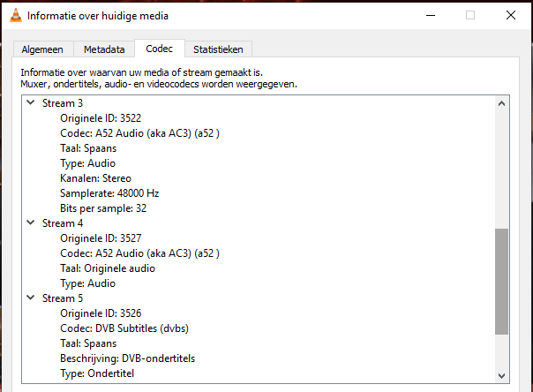Select Codec: DVB Subtitles (dvbs) row
The image size is (533, 392).
click(124, 328)
